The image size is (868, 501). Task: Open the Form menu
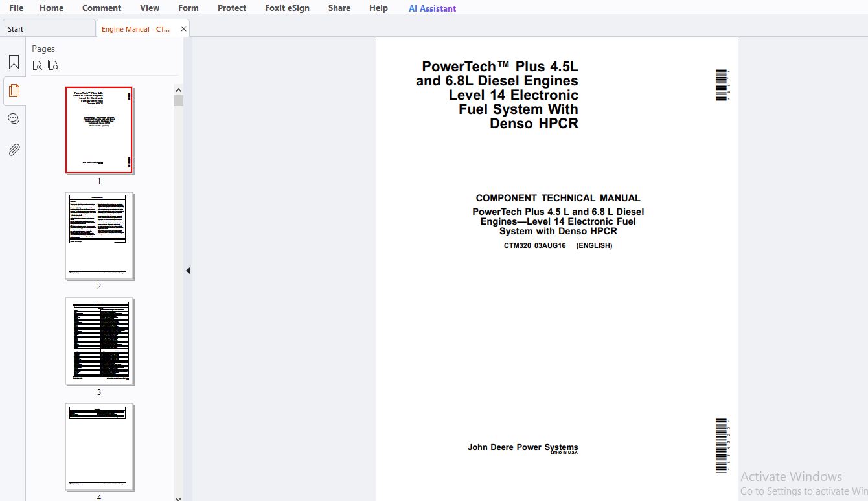tap(188, 8)
